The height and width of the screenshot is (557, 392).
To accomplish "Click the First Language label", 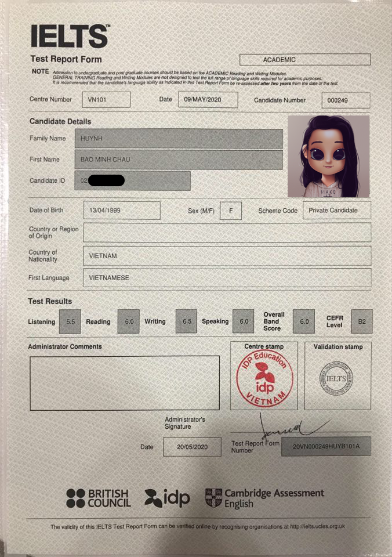I will [x=49, y=278].
